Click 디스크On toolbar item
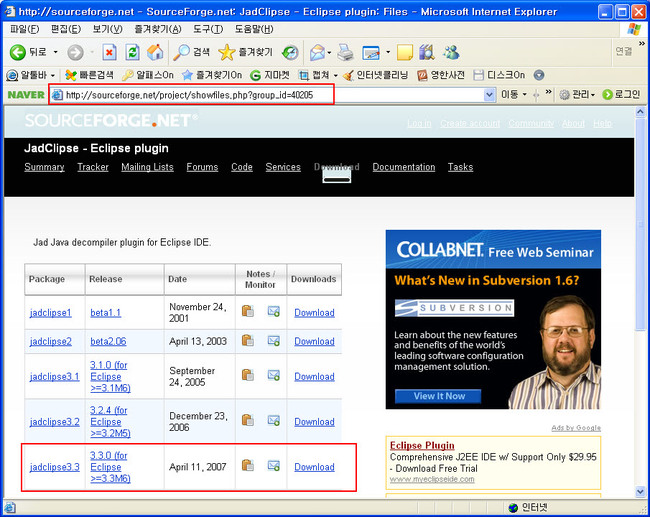 coord(499,75)
